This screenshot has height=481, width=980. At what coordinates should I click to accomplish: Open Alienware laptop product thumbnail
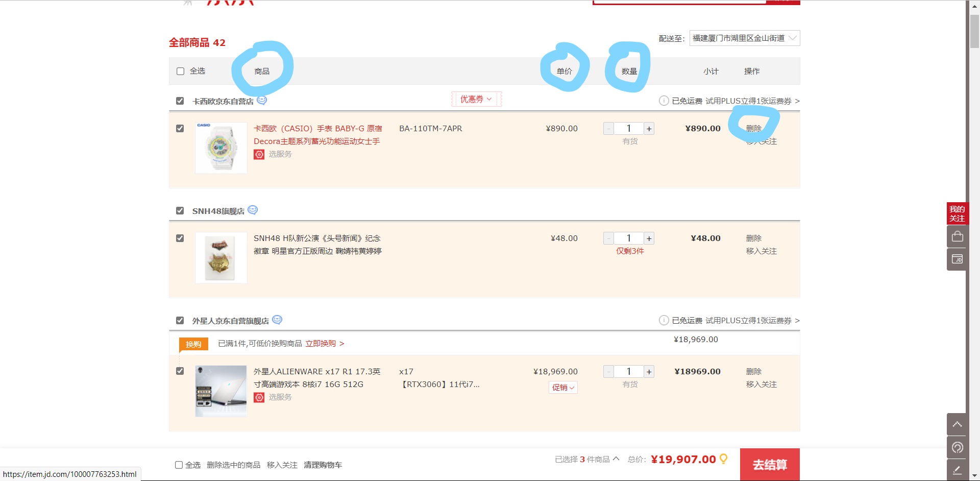point(221,391)
